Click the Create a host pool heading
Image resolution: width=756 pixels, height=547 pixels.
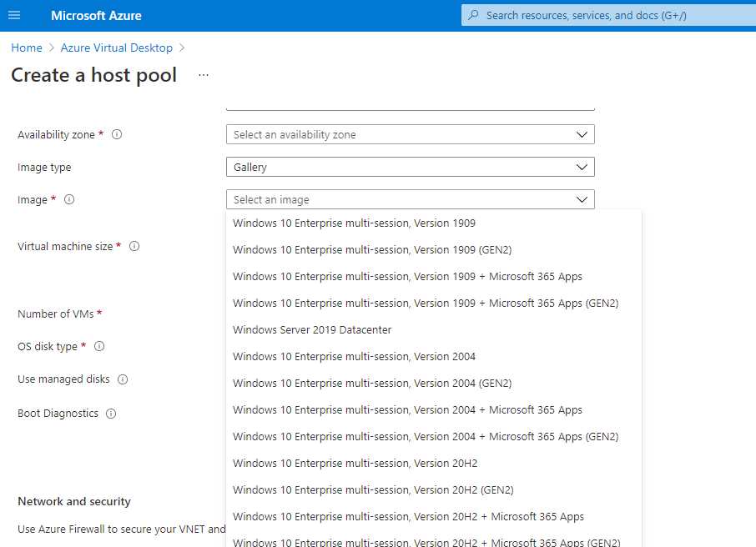(x=94, y=75)
